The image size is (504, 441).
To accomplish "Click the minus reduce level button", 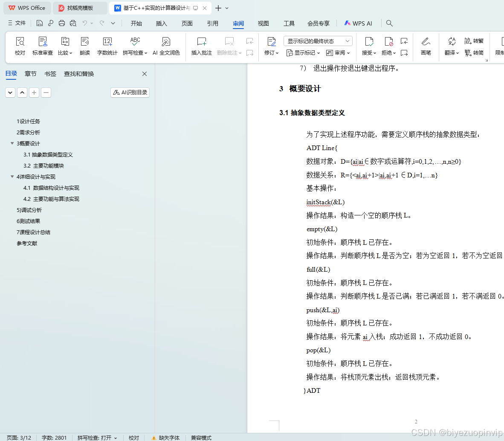I will [46, 93].
